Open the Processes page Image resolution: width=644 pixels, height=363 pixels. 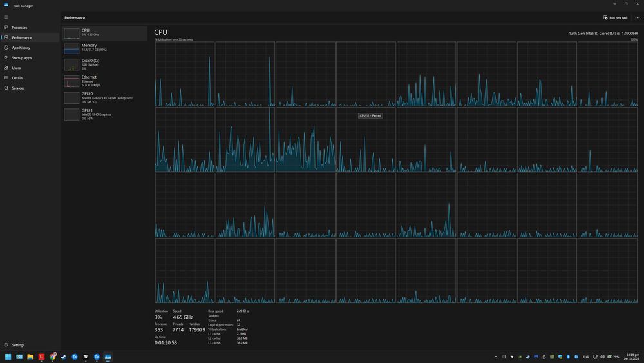(30, 28)
